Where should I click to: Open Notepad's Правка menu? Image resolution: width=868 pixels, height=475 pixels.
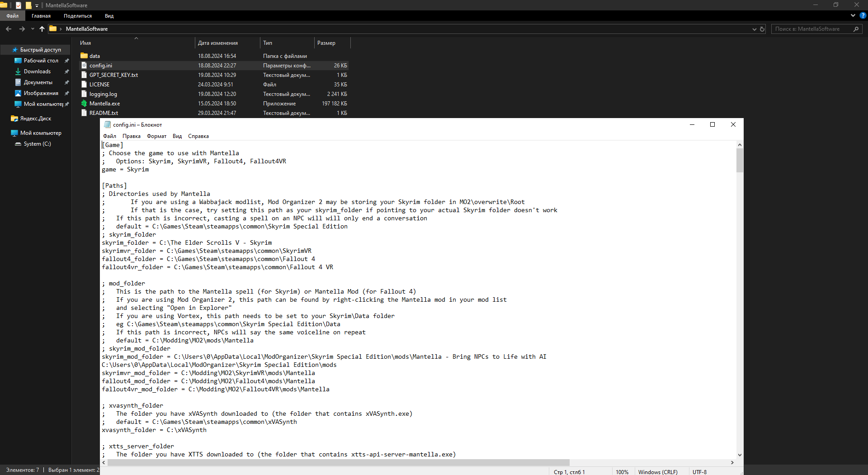(x=132, y=136)
